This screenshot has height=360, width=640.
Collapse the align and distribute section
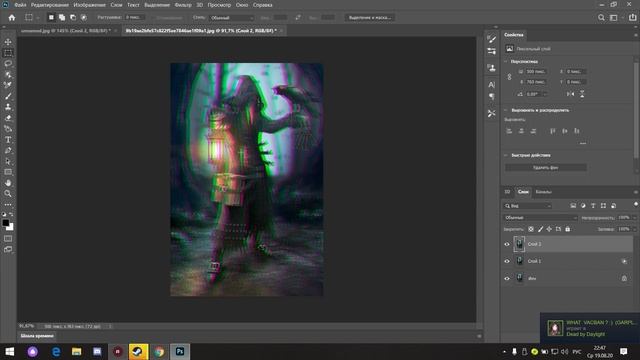click(506, 110)
